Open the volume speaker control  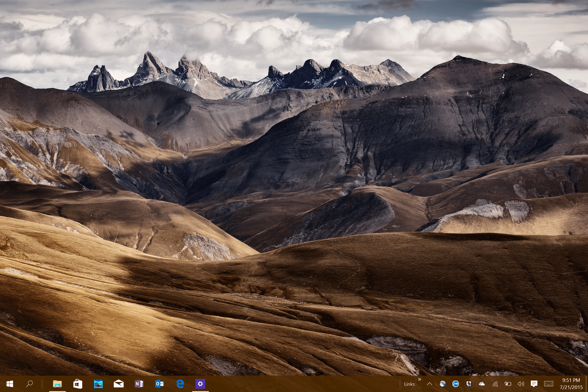click(x=521, y=384)
